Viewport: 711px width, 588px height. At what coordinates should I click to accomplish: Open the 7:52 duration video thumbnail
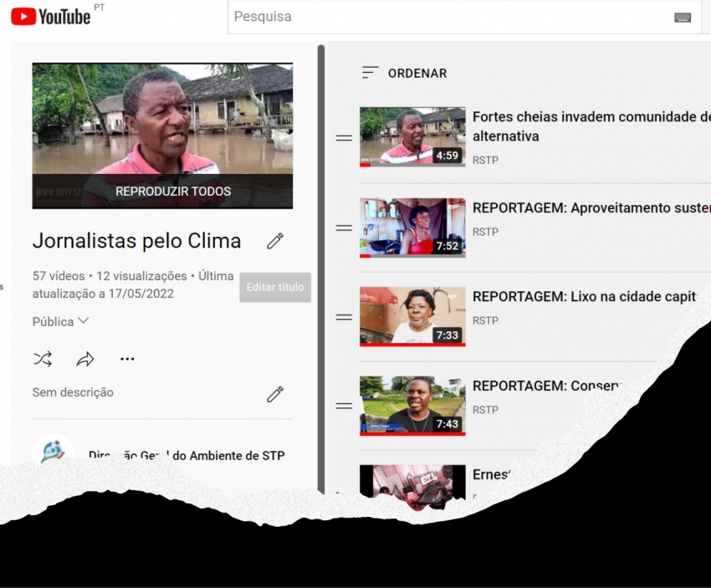[x=412, y=228]
